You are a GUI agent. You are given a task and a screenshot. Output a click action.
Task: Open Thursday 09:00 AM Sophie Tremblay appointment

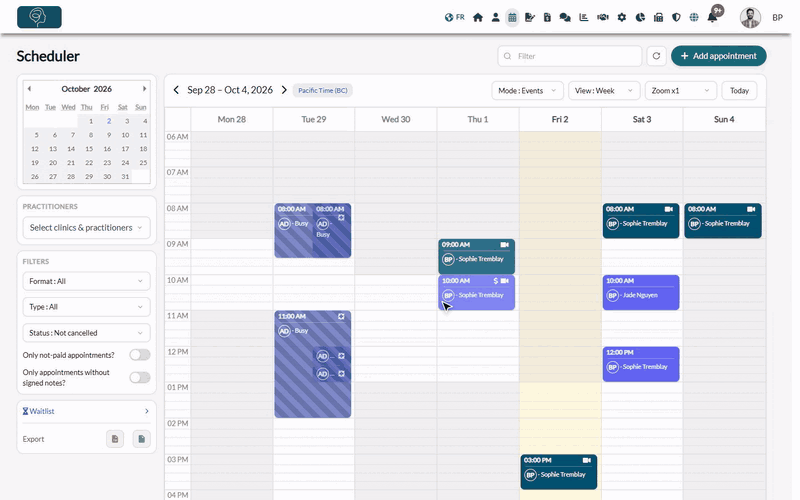click(476, 257)
